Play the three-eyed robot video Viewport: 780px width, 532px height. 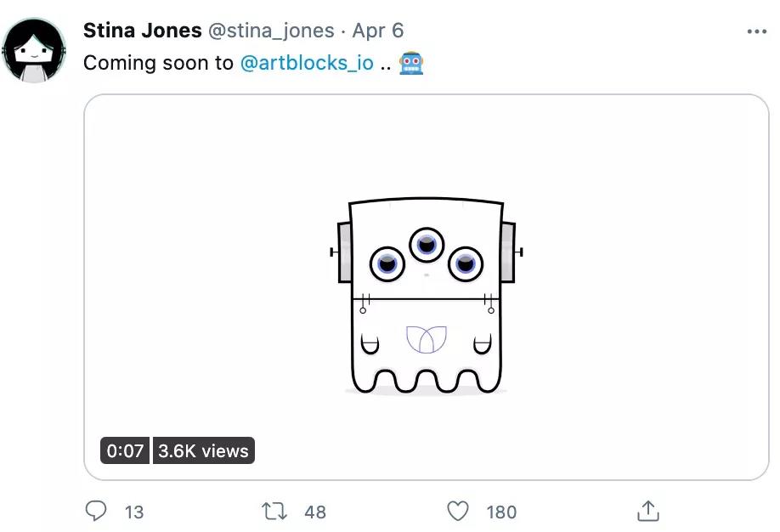tap(426, 287)
